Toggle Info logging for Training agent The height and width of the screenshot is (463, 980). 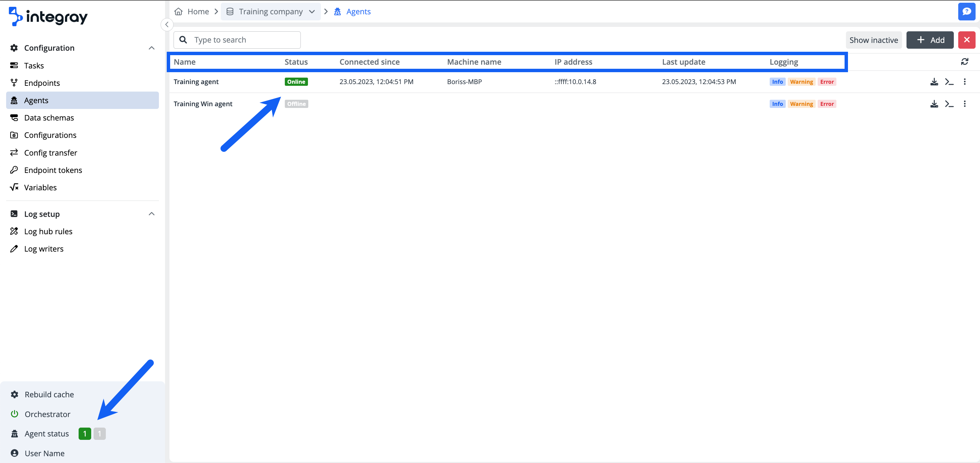click(777, 82)
